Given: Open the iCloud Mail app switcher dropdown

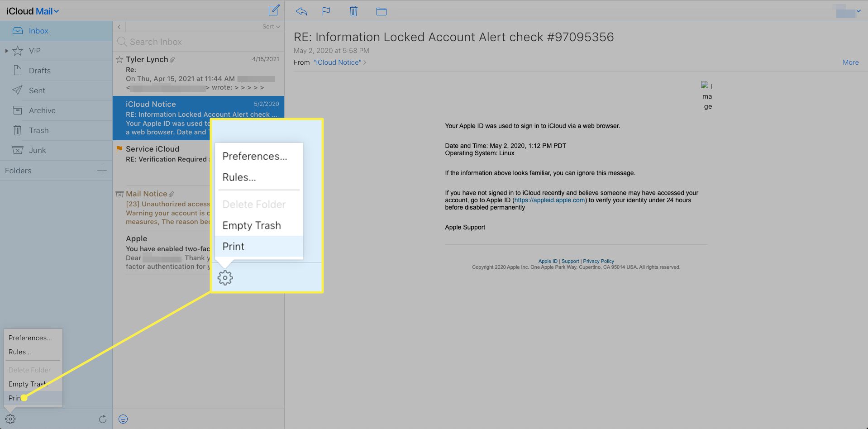Looking at the screenshot, I should [33, 11].
